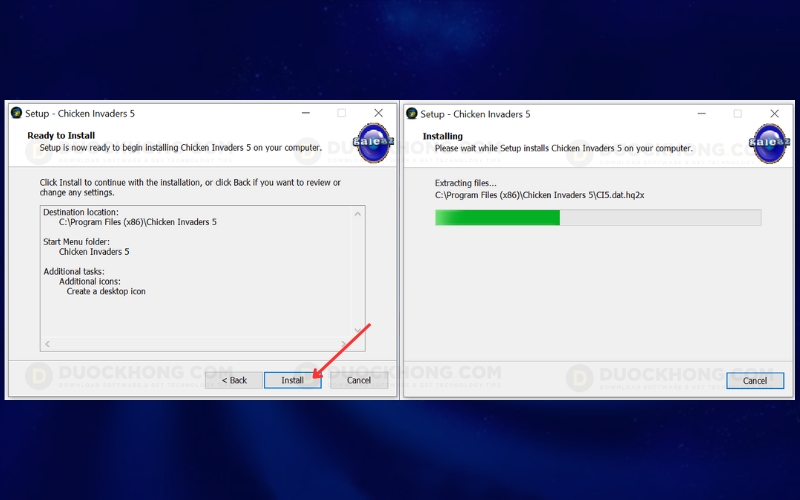
Task: Click the setup app icon in Ready to Install title bar
Action: [x=16, y=113]
